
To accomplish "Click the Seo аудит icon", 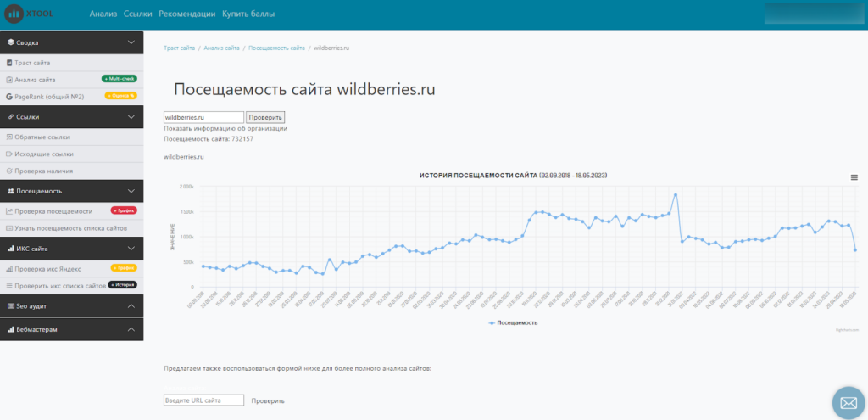I will (x=10, y=305).
